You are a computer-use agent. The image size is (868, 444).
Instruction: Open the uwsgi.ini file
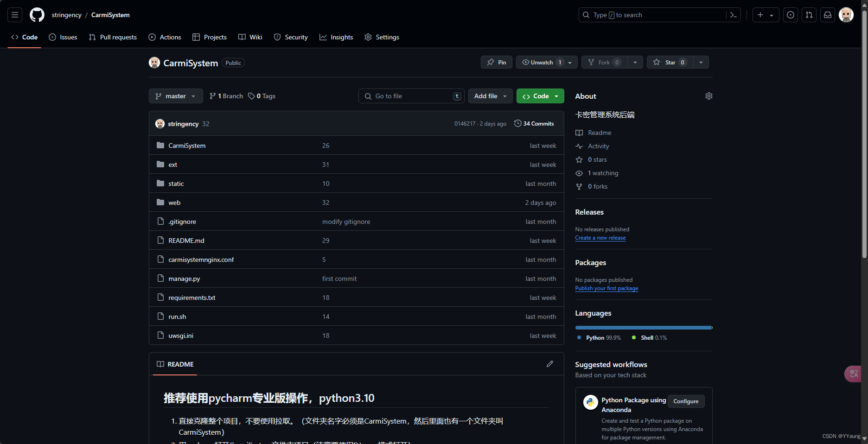181,336
